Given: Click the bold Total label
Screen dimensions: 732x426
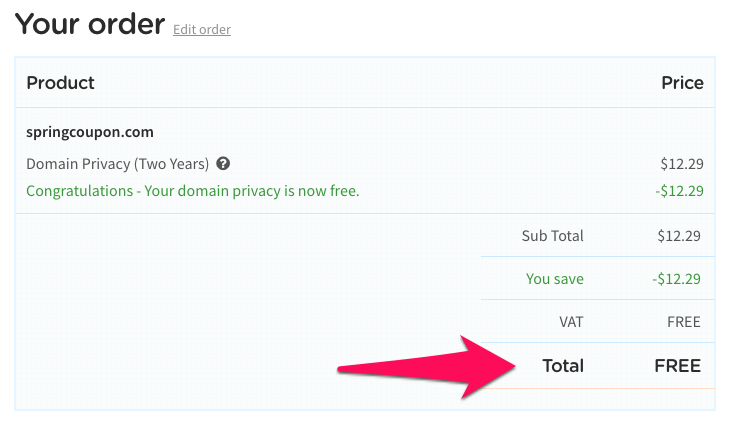Looking at the screenshot, I should point(563,366).
